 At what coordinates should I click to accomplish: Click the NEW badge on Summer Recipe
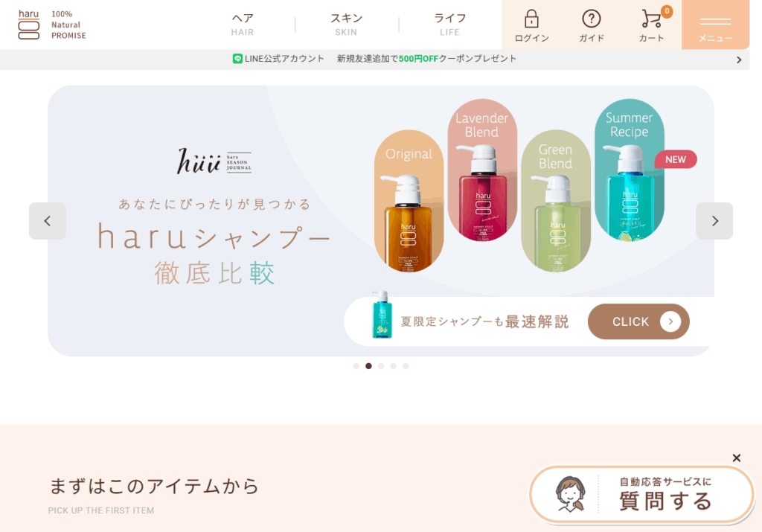coord(676,159)
